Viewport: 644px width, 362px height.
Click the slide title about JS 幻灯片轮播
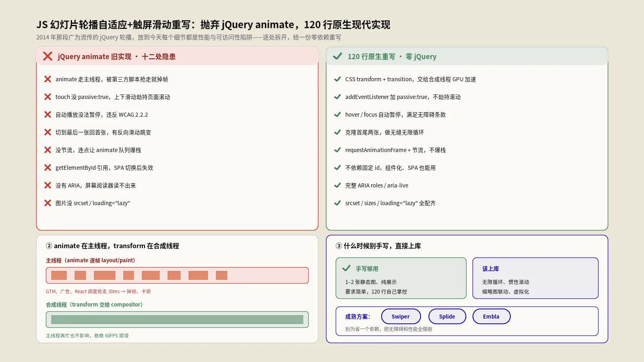[x=213, y=25]
